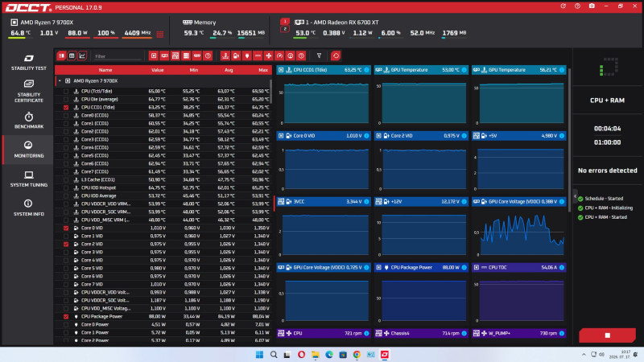Uncheck the Core 2 VID checkbox
The height and width of the screenshot is (362, 644).
pyautogui.click(x=66, y=244)
